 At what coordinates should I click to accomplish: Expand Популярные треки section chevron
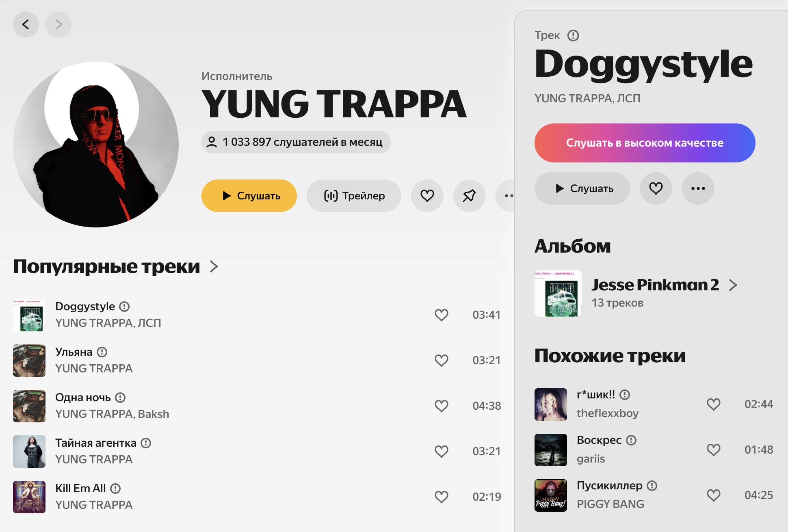tap(214, 266)
